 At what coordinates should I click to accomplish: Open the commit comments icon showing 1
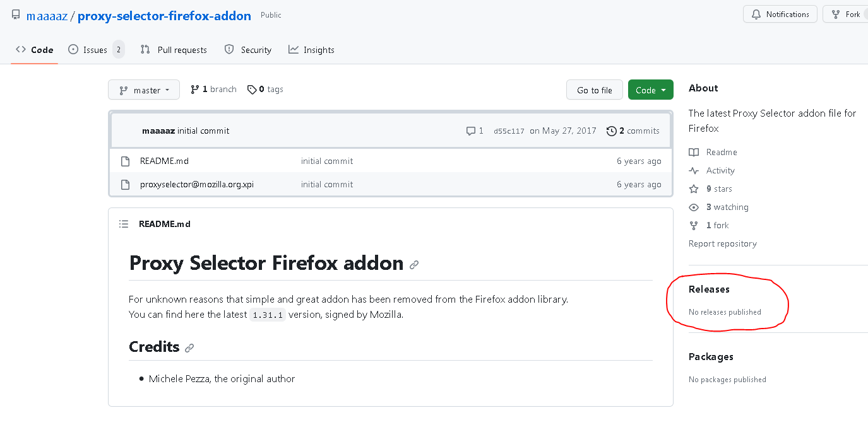click(x=475, y=131)
